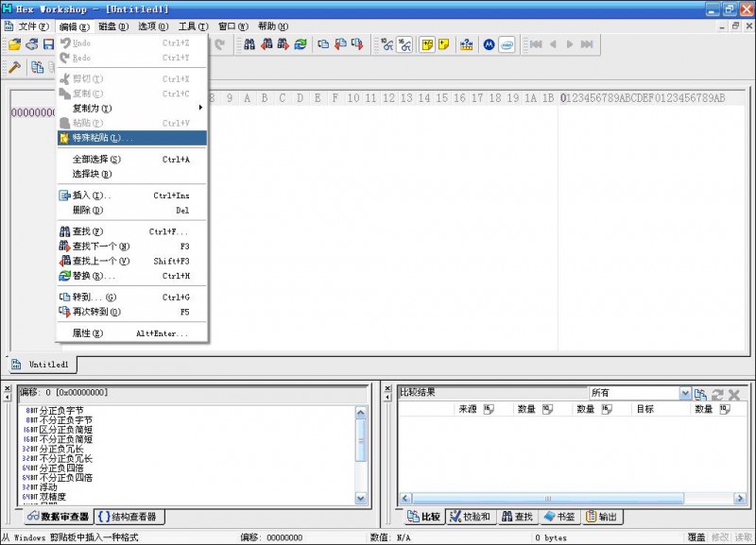Image resolution: width=756 pixels, height=545 pixels.
Task: Click the 覆盖 overwrite mode status indicator
Action: 696,537
